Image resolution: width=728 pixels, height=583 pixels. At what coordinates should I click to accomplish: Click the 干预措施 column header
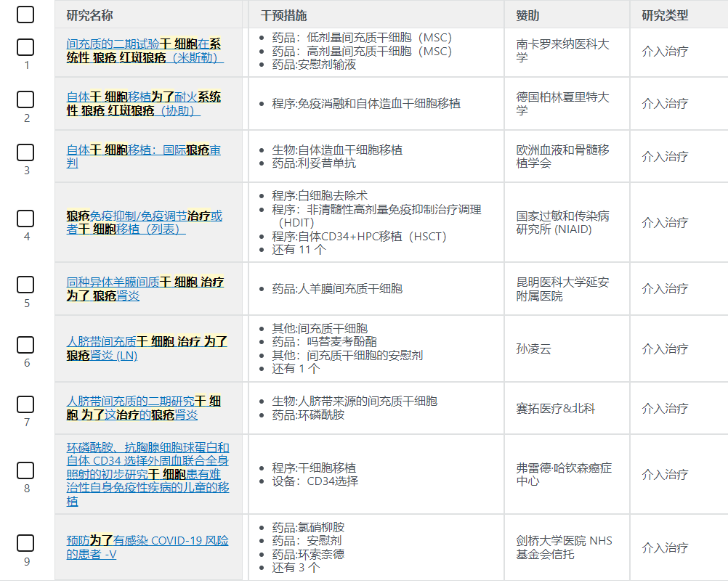(283, 15)
